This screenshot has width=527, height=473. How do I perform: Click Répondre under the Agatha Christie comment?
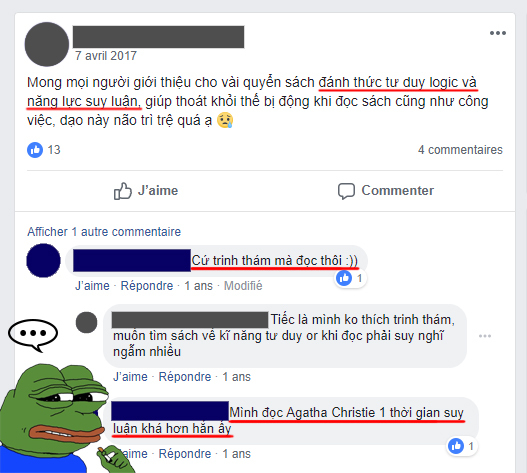pos(185,454)
